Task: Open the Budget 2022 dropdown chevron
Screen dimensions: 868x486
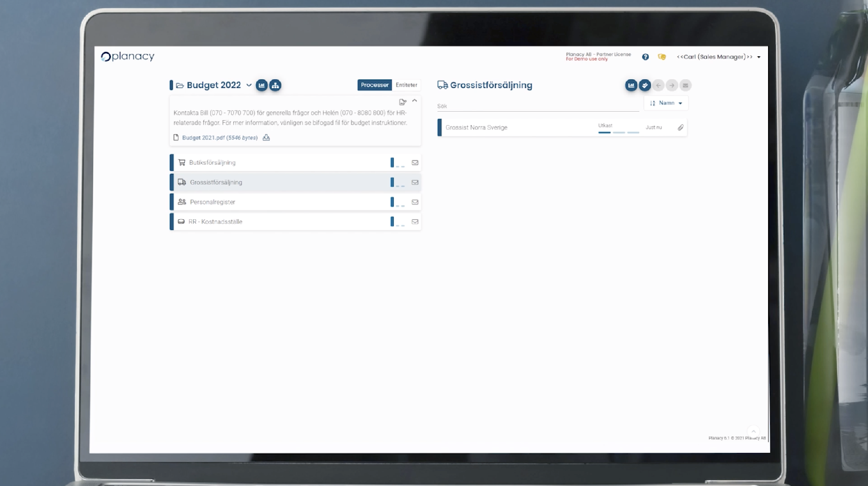Action: pos(249,85)
